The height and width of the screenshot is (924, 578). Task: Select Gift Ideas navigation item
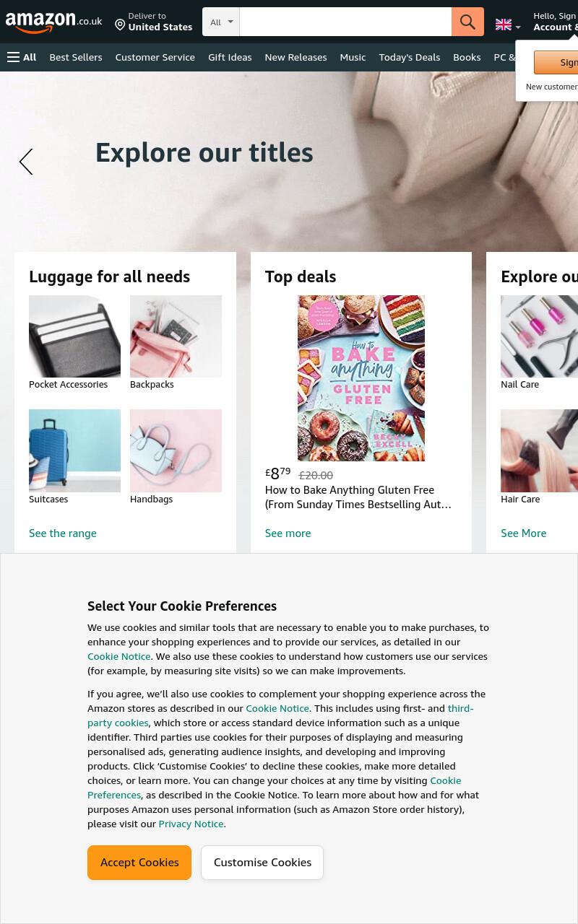pyautogui.click(x=230, y=57)
